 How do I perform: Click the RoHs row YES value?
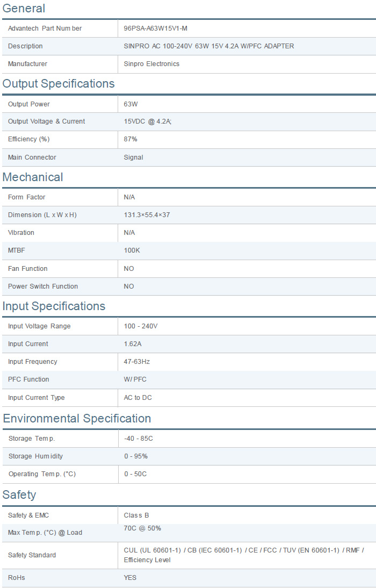130,578
